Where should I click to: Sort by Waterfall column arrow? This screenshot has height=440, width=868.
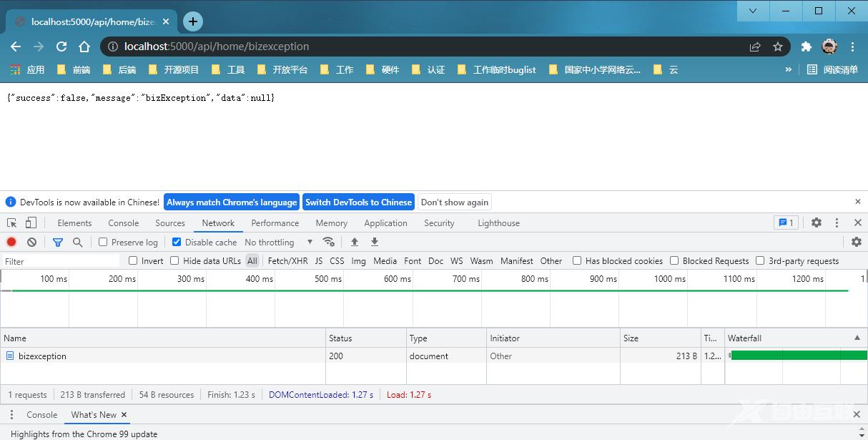[x=857, y=338]
